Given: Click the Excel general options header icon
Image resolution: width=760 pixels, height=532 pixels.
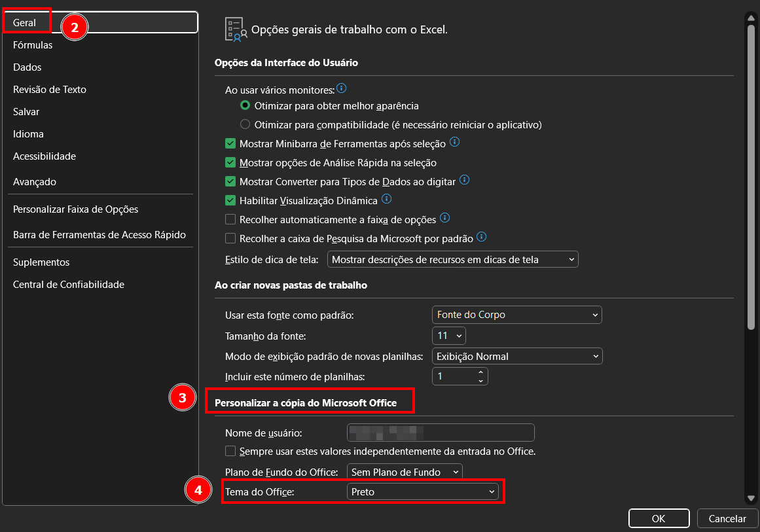Looking at the screenshot, I should pos(236,29).
